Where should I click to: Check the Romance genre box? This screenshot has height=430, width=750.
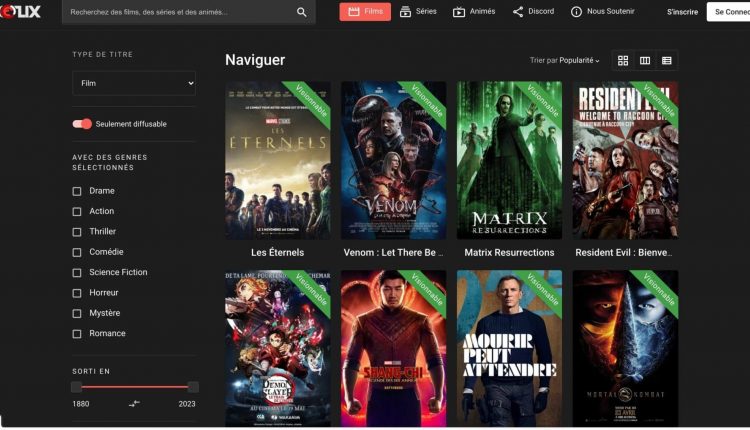[77, 334]
